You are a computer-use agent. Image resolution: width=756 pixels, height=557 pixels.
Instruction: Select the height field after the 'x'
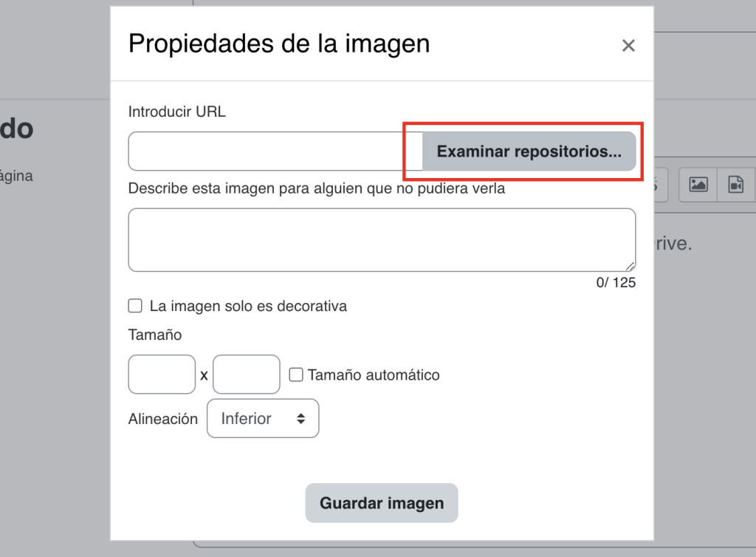pyautogui.click(x=247, y=375)
